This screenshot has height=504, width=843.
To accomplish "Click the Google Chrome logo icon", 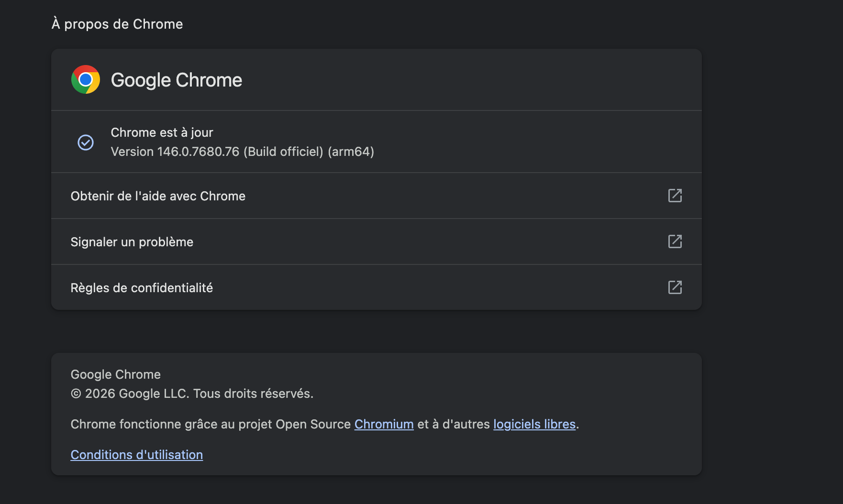I will (85, 79).
